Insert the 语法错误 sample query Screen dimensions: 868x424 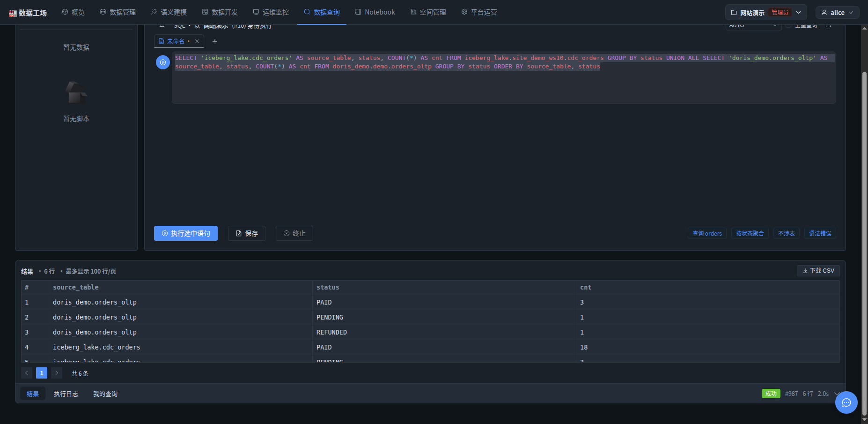(820, 233)
